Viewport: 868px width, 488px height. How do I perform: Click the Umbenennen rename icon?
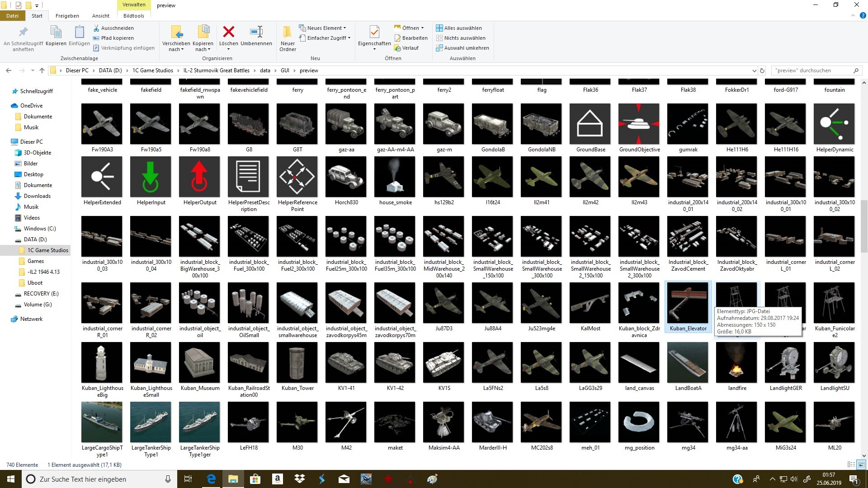(256, 32)
